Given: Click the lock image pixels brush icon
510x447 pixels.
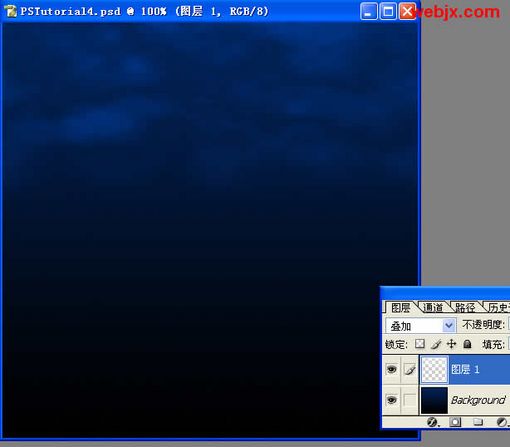Looking at the screenshot, I should coord(436,344).
